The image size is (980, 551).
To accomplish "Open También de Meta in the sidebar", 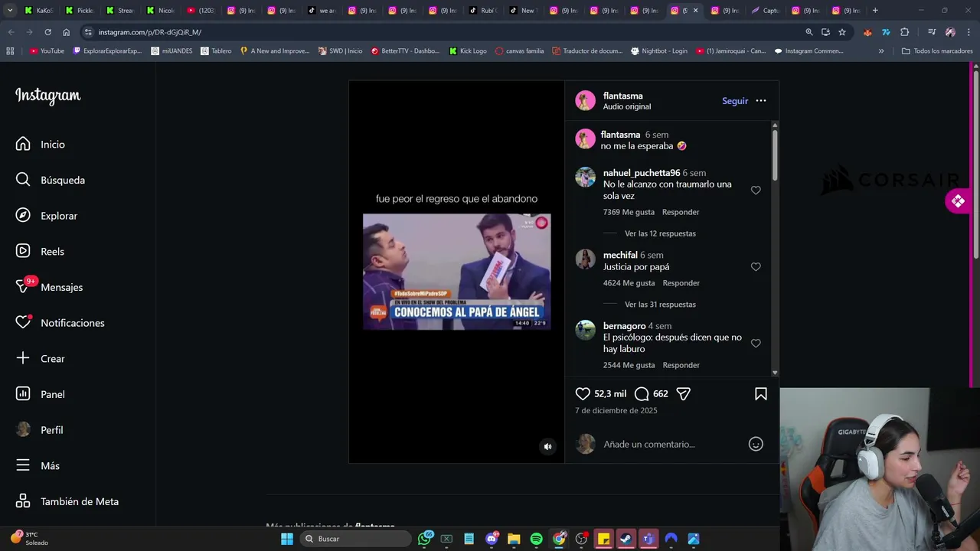I will click(x=67, y=501).
